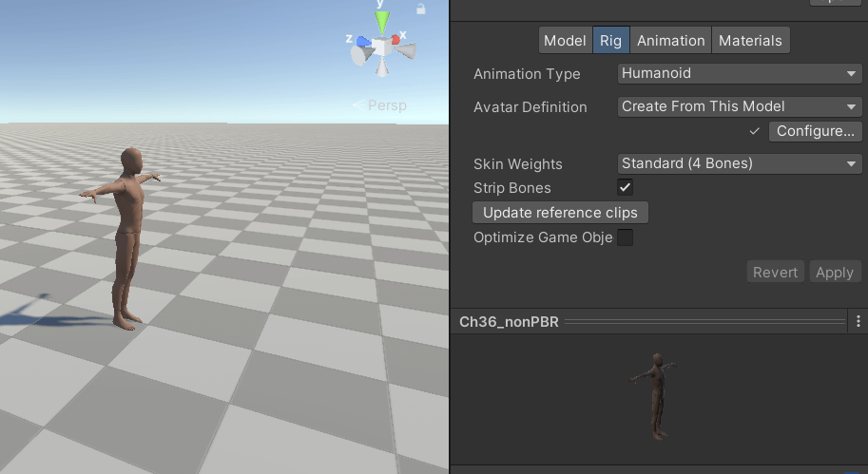Click the Configure... button
The height and width of the screenshot is (474, 868).
(816, 131)
